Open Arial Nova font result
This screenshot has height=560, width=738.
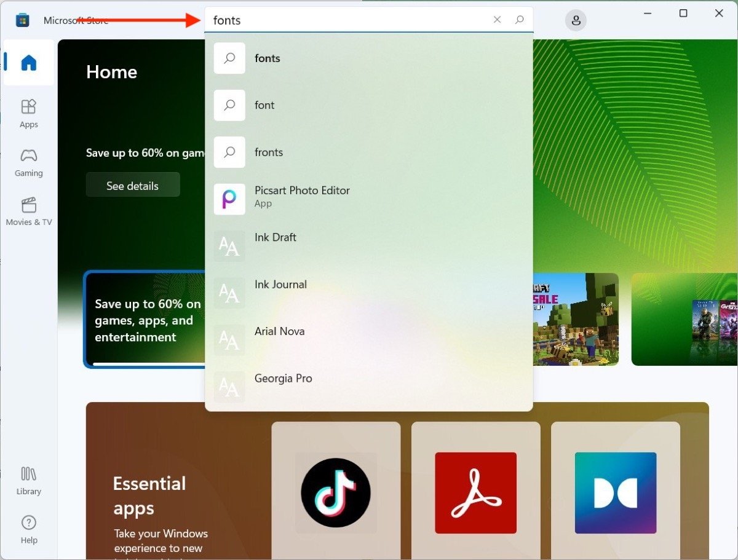point(368,340)
